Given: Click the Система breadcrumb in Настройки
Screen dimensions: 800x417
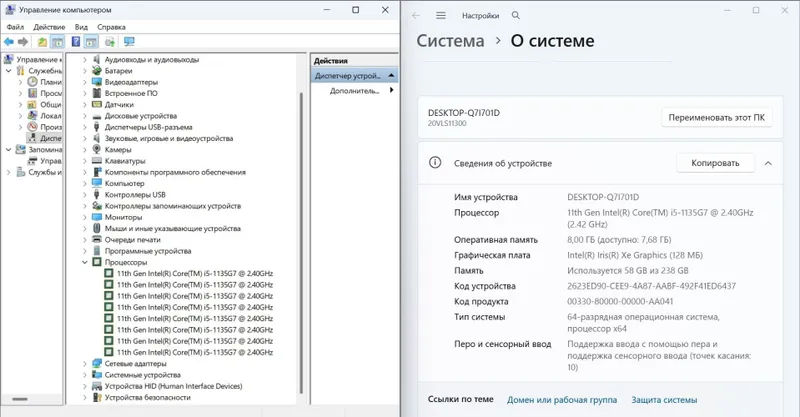Looking at the screenshot, I should click(x=450, y=41).
